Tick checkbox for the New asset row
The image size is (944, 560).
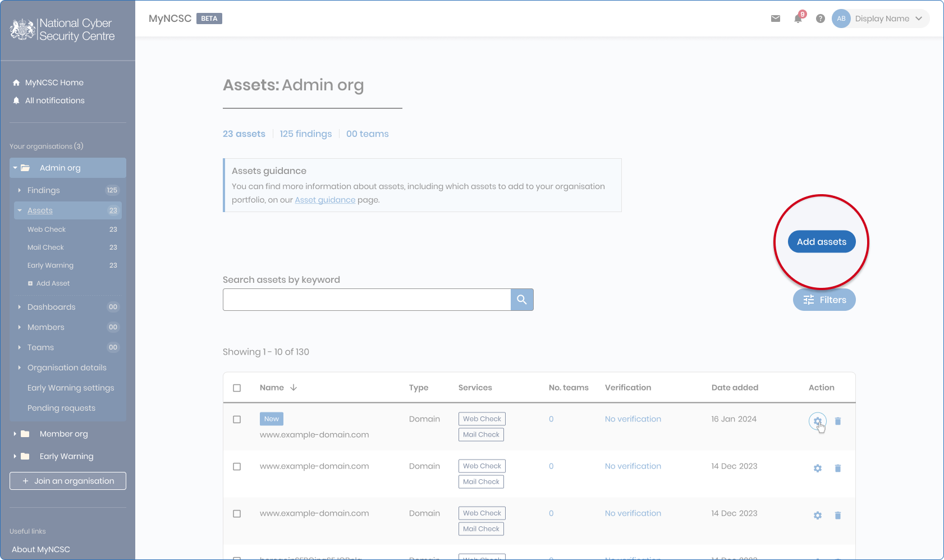tap(237, 419)
